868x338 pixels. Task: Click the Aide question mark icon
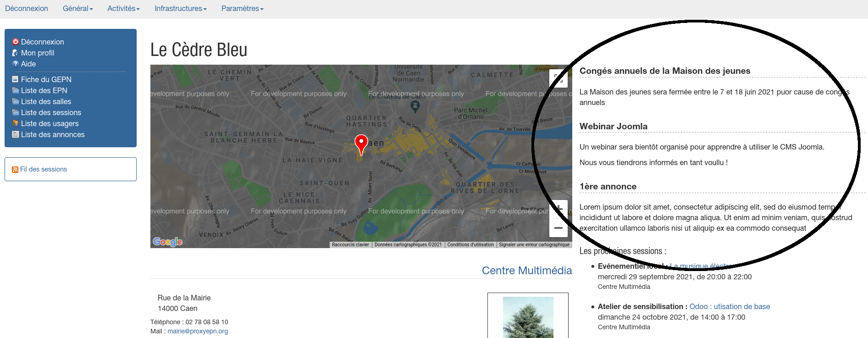click(x=15, y=64)
